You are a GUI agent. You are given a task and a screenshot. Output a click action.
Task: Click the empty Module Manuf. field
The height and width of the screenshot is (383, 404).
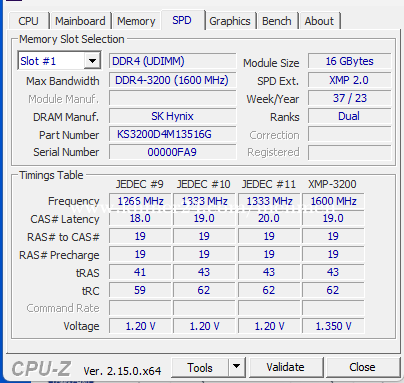[x=172, y=98]
